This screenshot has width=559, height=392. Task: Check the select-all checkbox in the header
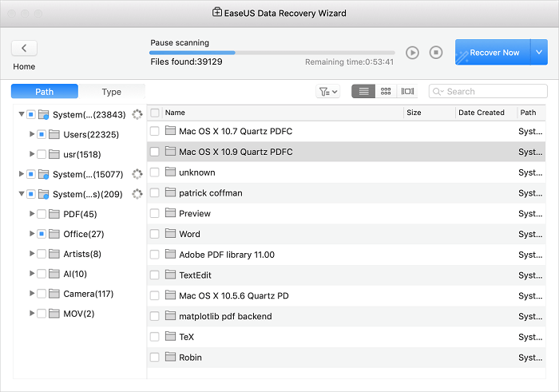pos(155,113)
